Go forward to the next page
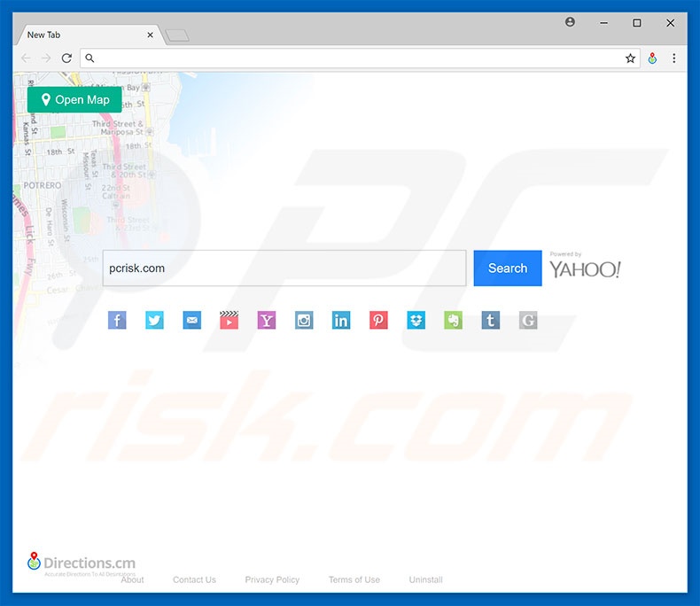Image resolution: width=700 pixels, height=606 pixels. [x=46, y=58]
